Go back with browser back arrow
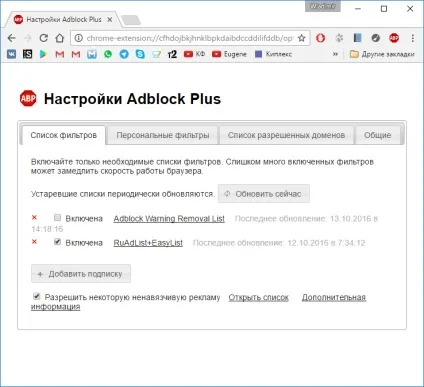 point(11,38)
